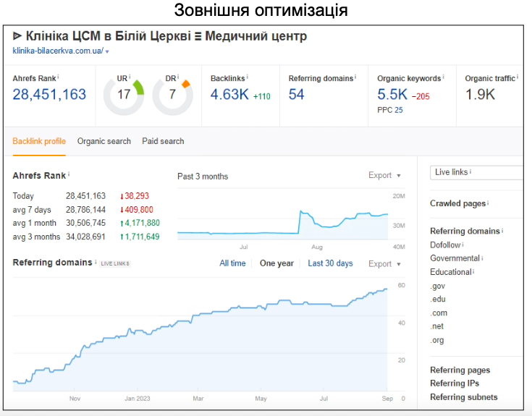Select the One year range
Screen dimensions: 532x416
276,263
